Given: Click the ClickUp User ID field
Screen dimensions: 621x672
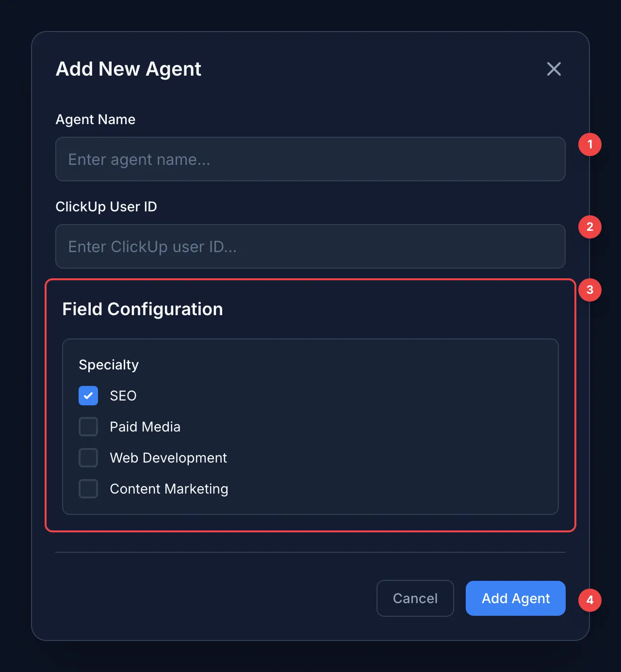Looking at the screenshot, I should pos(310,246).
